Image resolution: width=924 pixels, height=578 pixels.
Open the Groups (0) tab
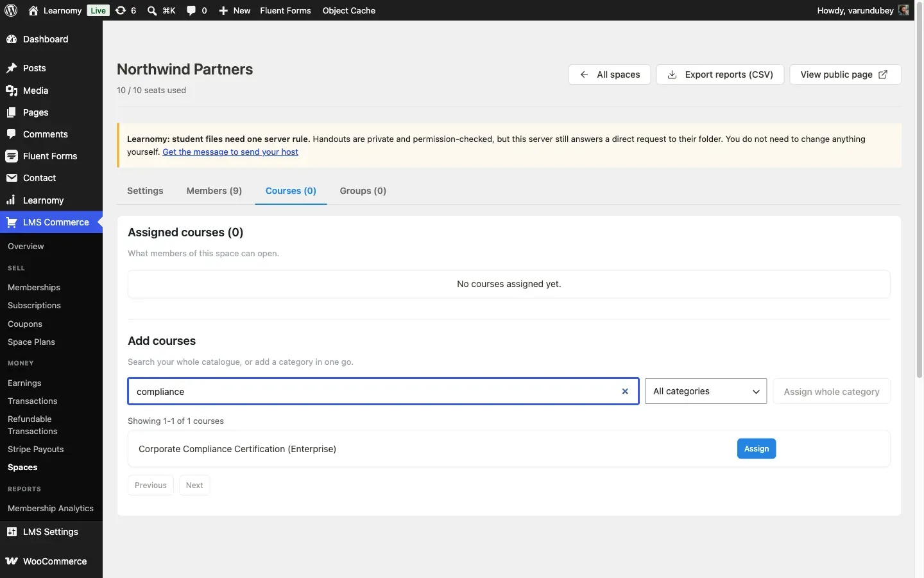tap(363, 191)
